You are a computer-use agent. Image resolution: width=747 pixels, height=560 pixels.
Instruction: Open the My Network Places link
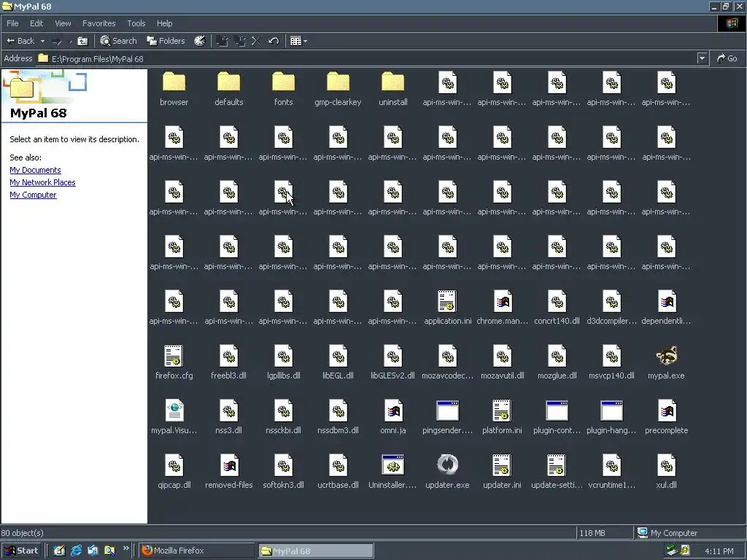pos(42,182)
